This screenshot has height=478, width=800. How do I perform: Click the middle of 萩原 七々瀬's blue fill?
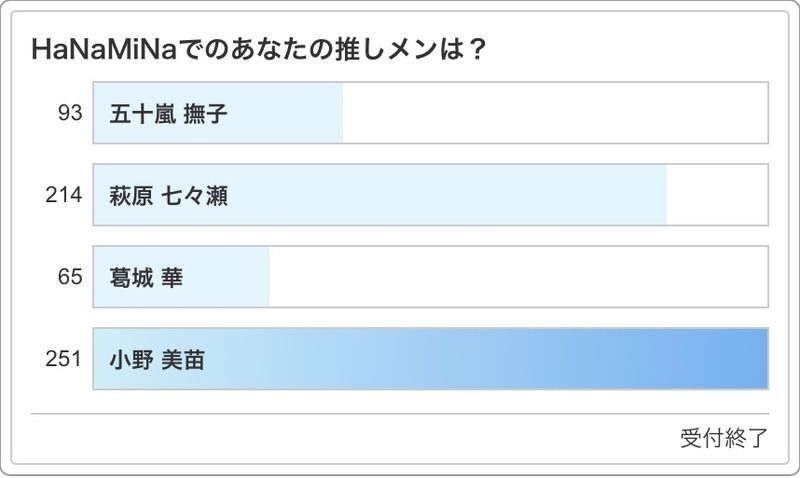point(380,195)
